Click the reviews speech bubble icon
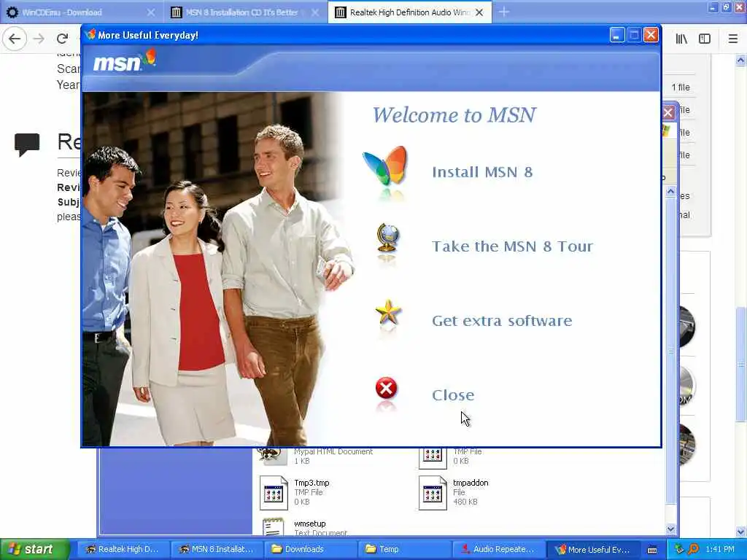747x560 pixels. point(27,145)
